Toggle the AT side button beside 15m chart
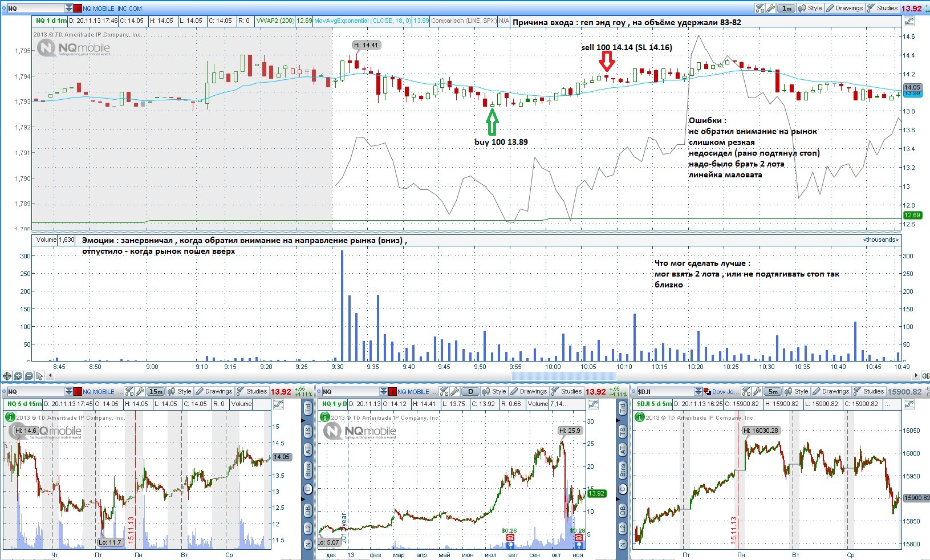The height and width of the screenshot is (560, 930). (x=308, y=451)
